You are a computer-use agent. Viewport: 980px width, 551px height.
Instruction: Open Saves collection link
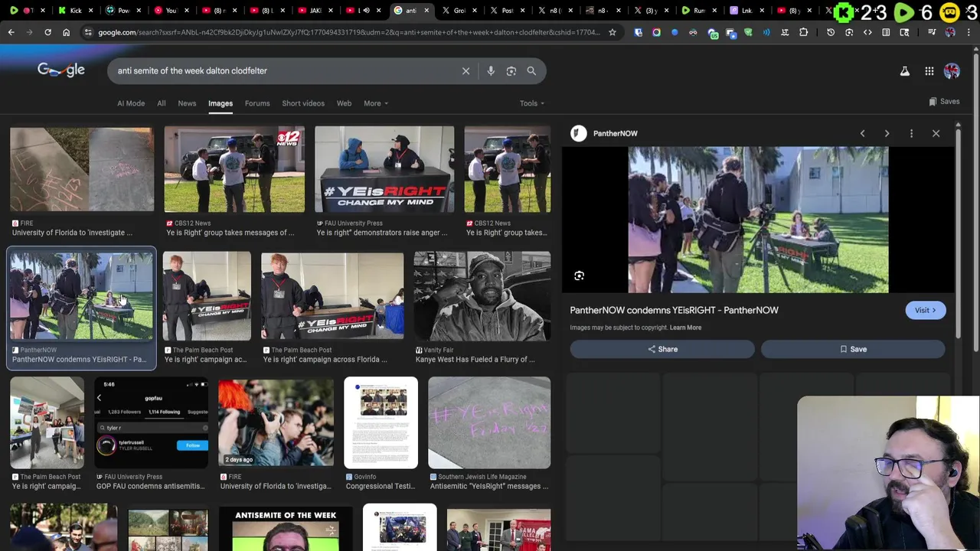point(944,101)
